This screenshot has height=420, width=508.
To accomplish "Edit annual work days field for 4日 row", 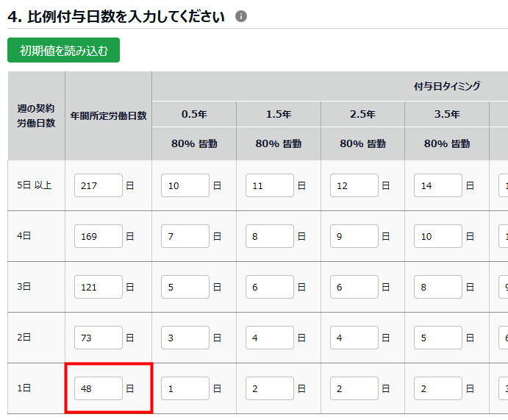I will click(x=99, y=236).
